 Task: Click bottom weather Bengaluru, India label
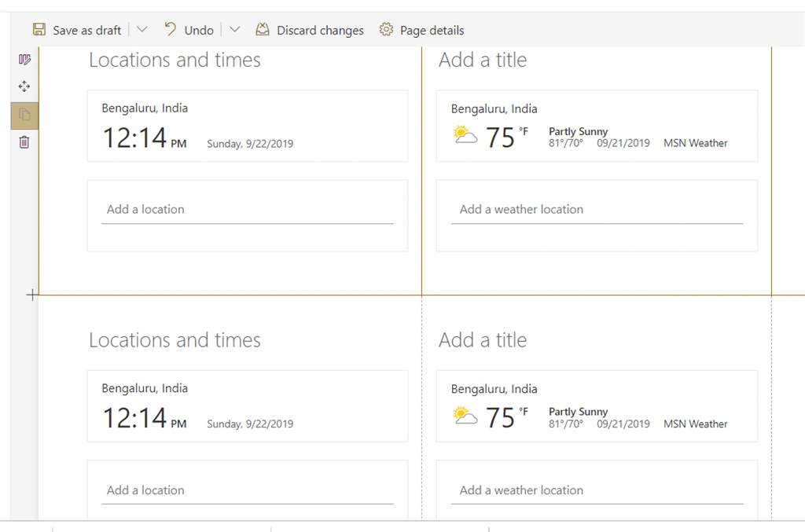494,390
